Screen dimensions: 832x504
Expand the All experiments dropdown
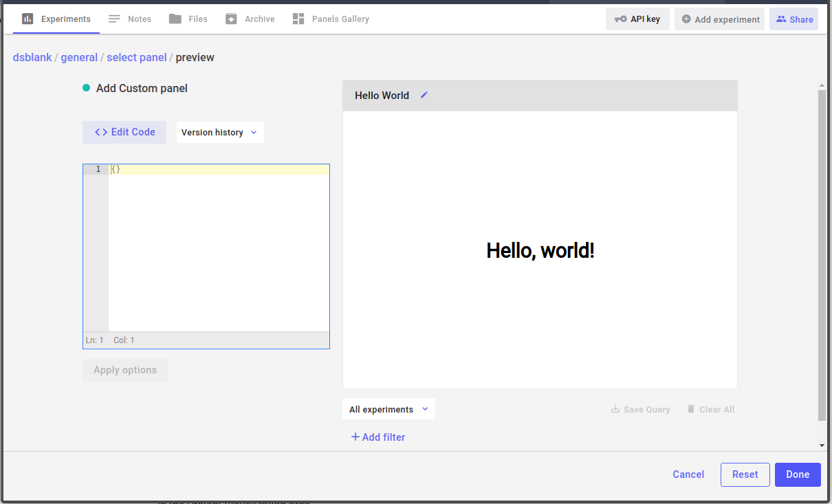388,409
